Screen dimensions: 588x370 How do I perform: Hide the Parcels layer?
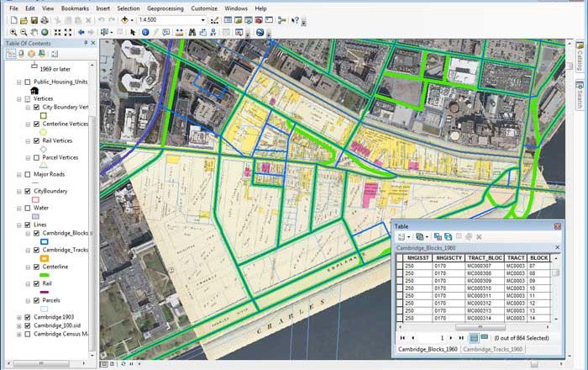(36, 300)
